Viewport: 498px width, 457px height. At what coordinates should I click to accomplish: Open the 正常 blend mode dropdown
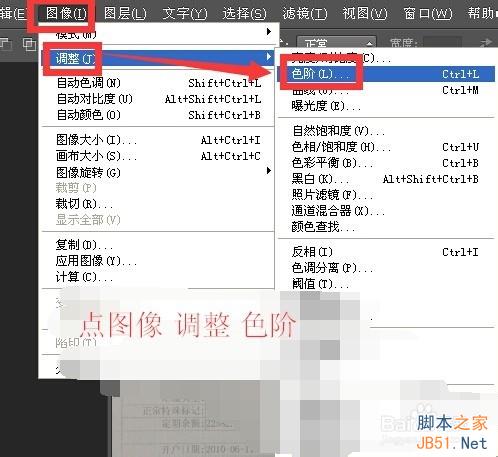coord(336,42)
